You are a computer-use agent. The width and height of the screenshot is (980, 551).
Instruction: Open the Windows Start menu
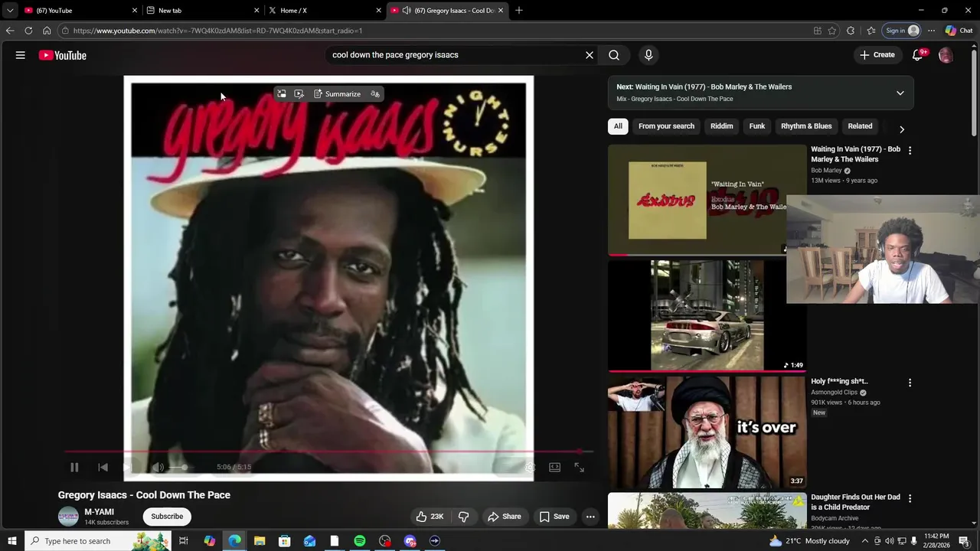[11, 541]
